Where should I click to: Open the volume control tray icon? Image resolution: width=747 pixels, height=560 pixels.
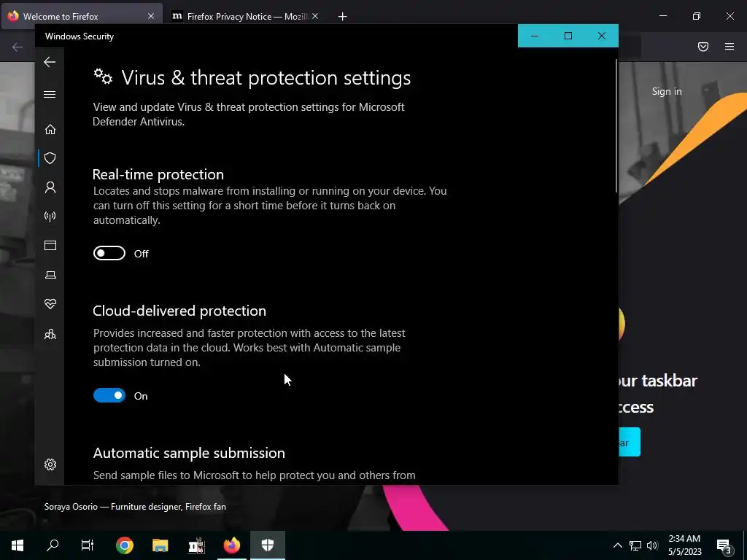[x=652, y=545]
